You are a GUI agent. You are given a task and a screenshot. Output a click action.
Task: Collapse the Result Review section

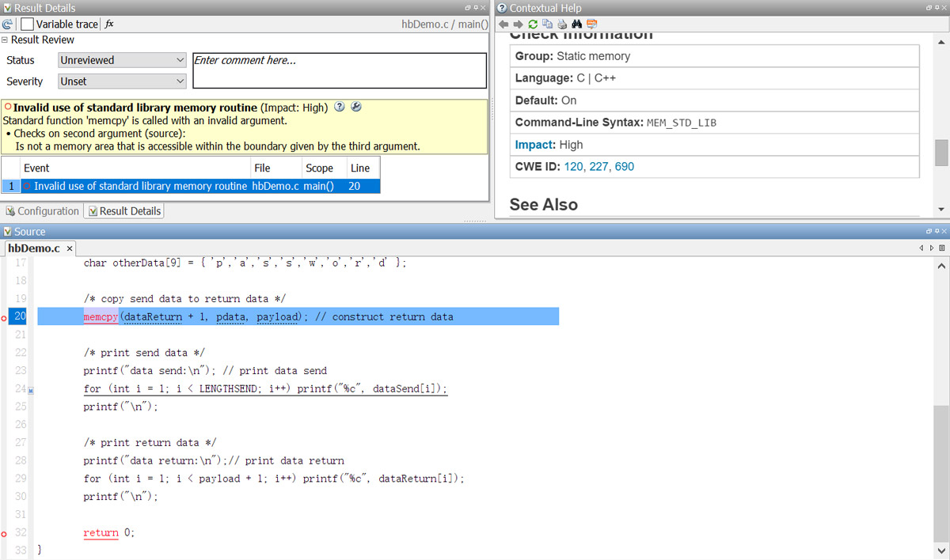[x=6, y=40]
